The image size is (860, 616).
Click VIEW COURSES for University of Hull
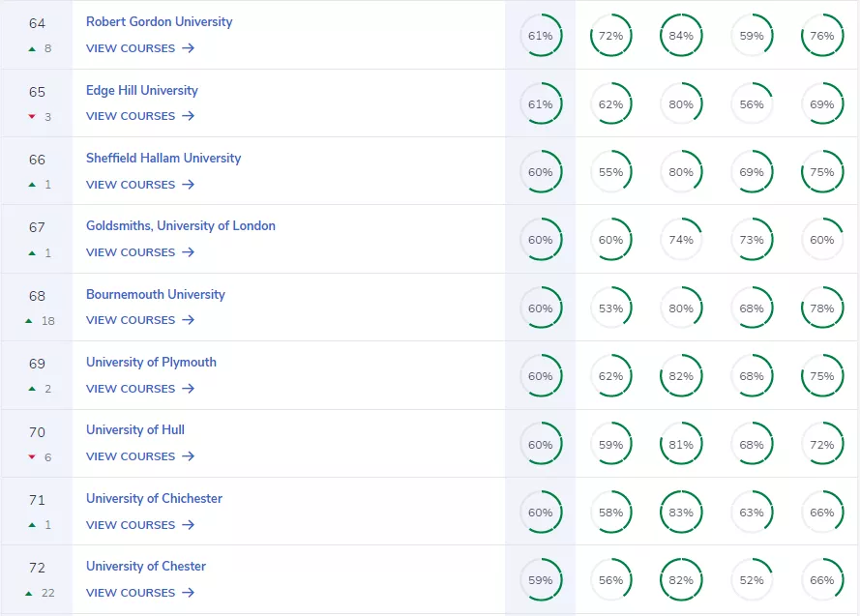pos(130,456)
